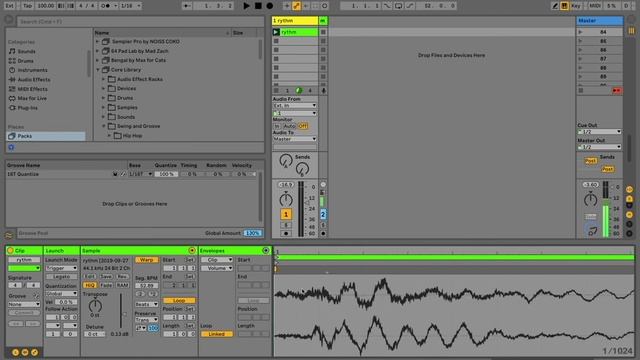The width and height of the screenshot is (640, 360).
Task: Select Audio Effects in browser categories
Action: 34,80
